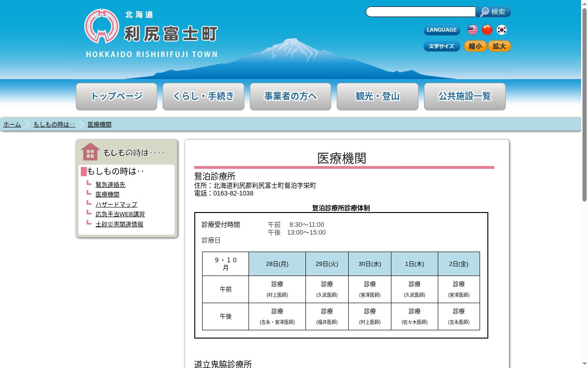This screenshot has width=588, height=368.
Task: Click the 検索 search button
Action: pos(493,12)
